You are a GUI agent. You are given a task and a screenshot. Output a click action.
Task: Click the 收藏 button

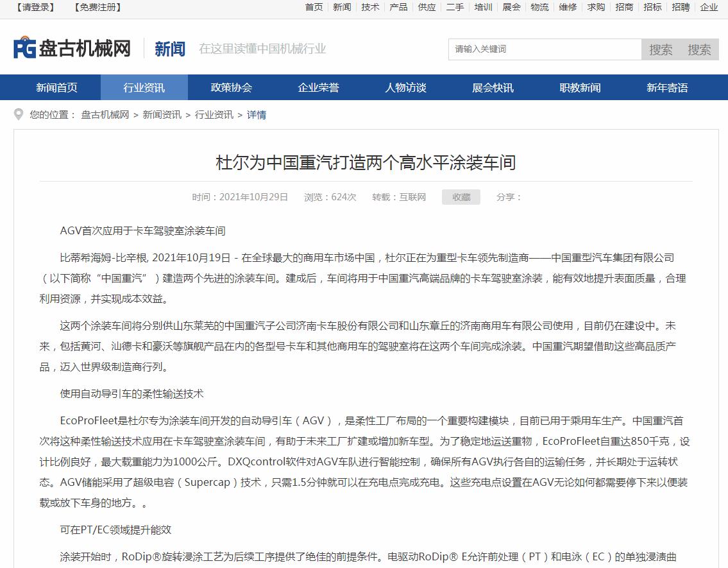coord(461,197)
